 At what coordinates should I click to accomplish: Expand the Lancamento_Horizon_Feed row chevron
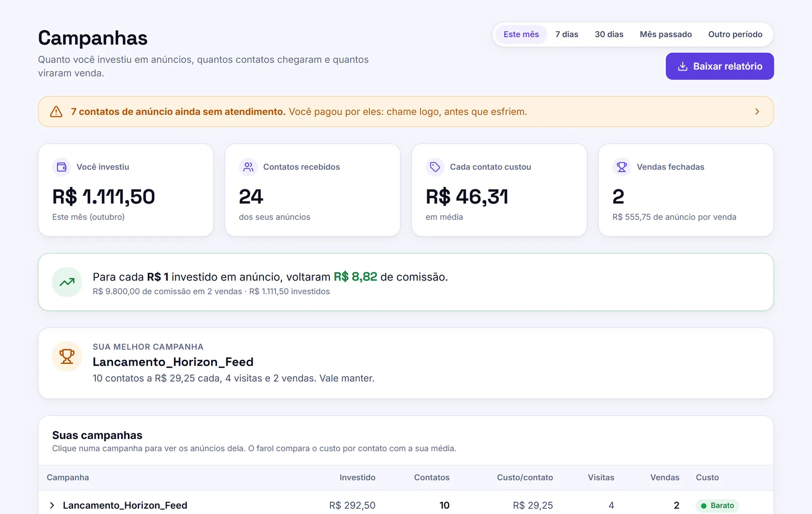52,505
